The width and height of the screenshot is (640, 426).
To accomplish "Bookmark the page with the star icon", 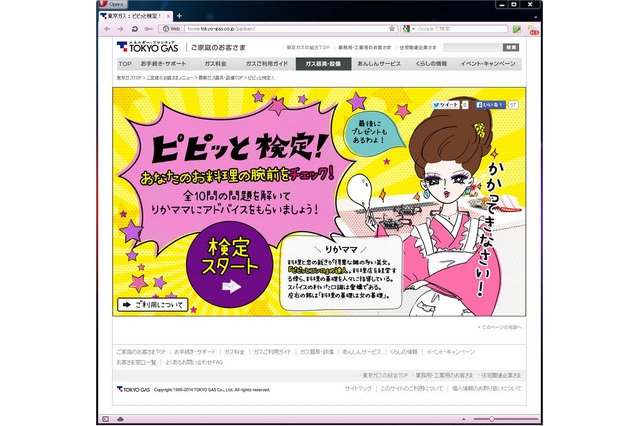I will (392, 29).
